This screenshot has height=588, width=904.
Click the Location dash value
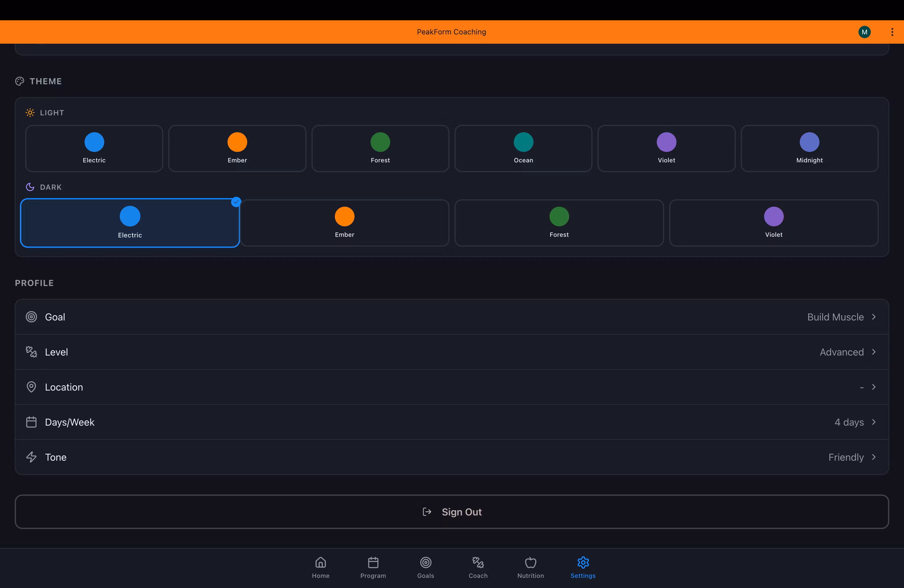pos(862,387)
